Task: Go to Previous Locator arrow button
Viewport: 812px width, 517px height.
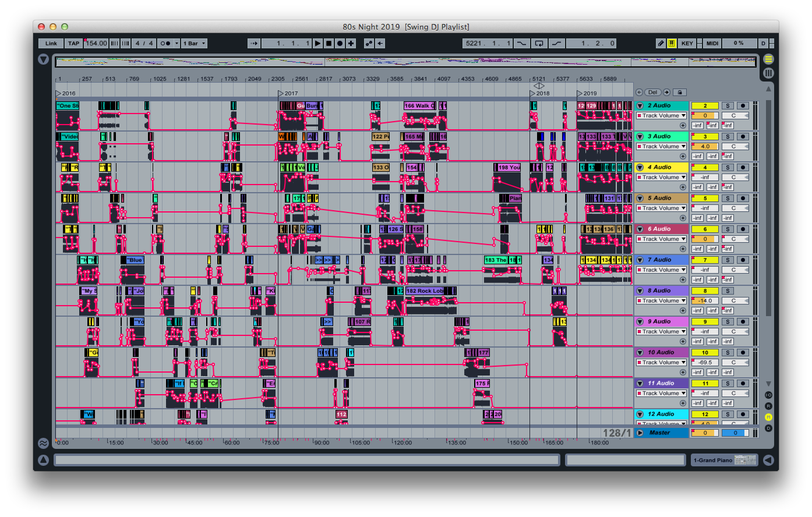Action: point(639,92)
